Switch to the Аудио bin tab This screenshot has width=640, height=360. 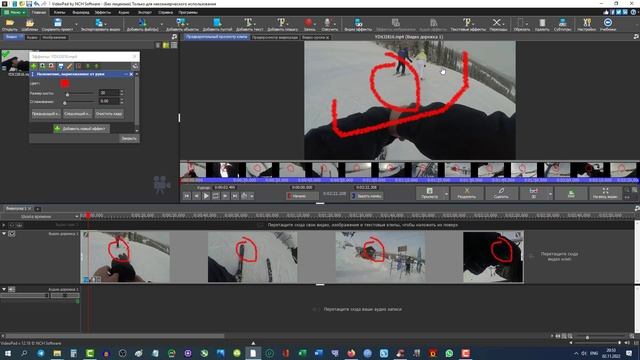(x=31, y=37)
